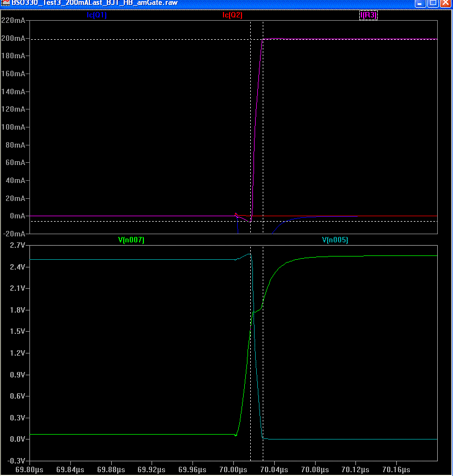Viewport: 453px width, 476px height.
Task: Click the 80mA axis label
Action: coord(15,145)
